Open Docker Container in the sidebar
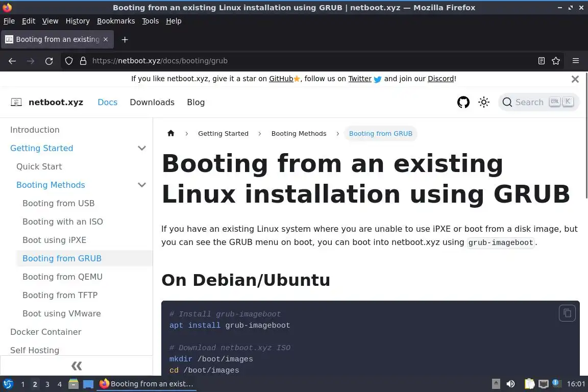 tap(46, 332)
